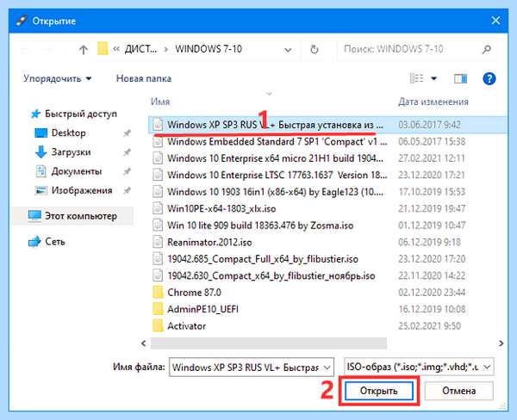
Task: Select Desktop in navigation pane
Action: (x=69, y=133)
